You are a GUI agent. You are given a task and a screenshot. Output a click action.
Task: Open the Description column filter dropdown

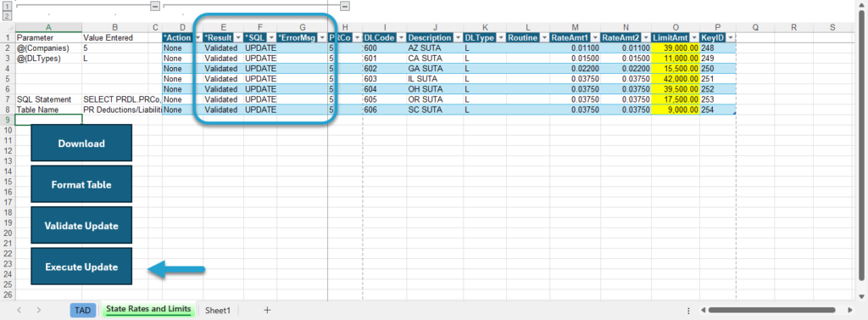click(x=457, y=37)
